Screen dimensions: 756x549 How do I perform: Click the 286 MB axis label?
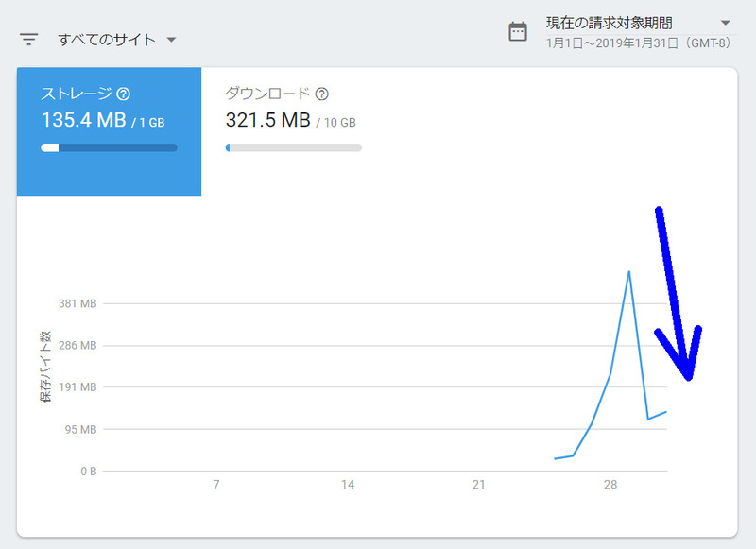77,346
